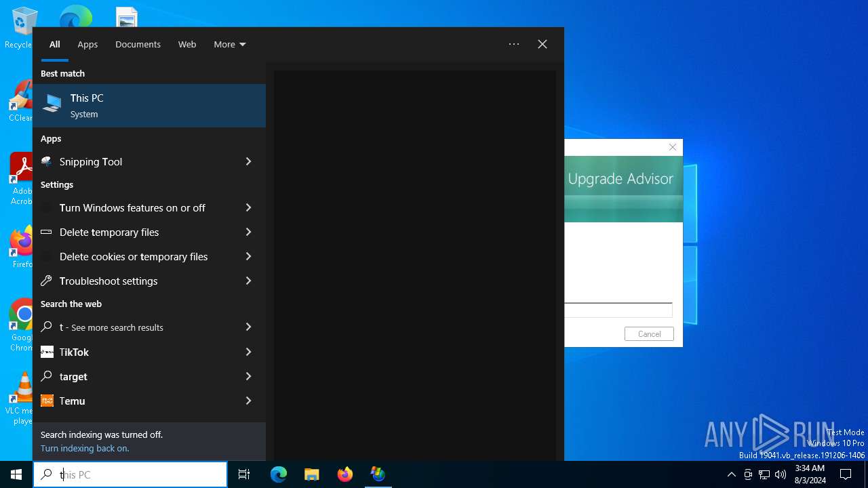Open the notification center icon

tap(846, 474)
